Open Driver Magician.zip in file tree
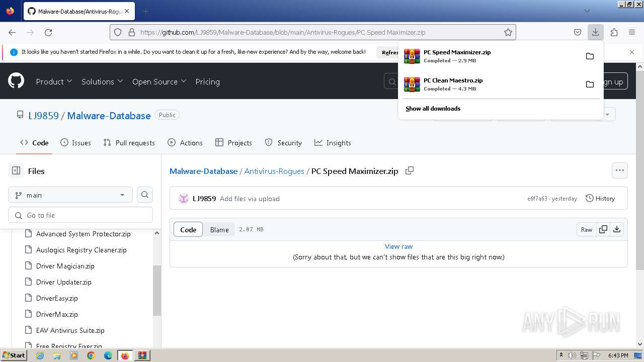644x362 pixels. (65, 266)
